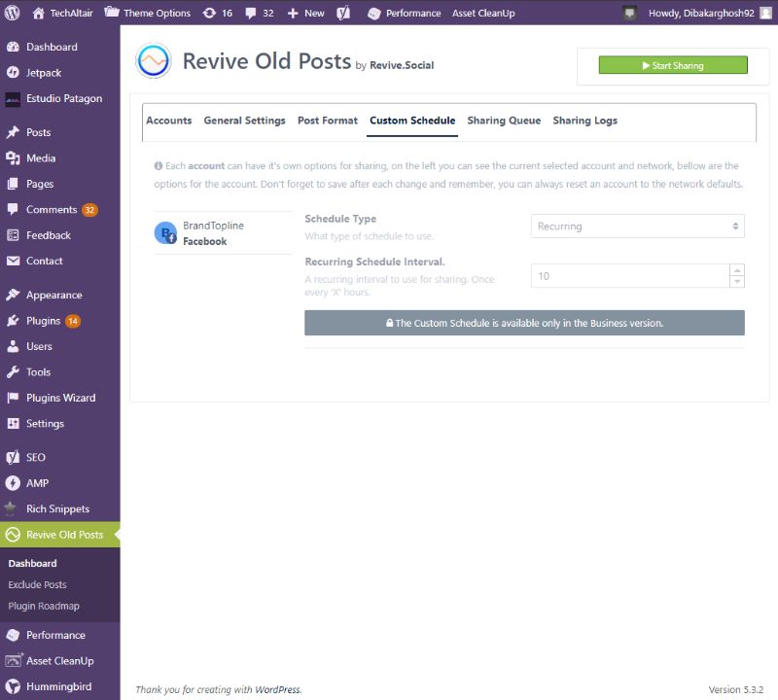Click Asset CleanUp in admin bar

click(x=483, y=14)
